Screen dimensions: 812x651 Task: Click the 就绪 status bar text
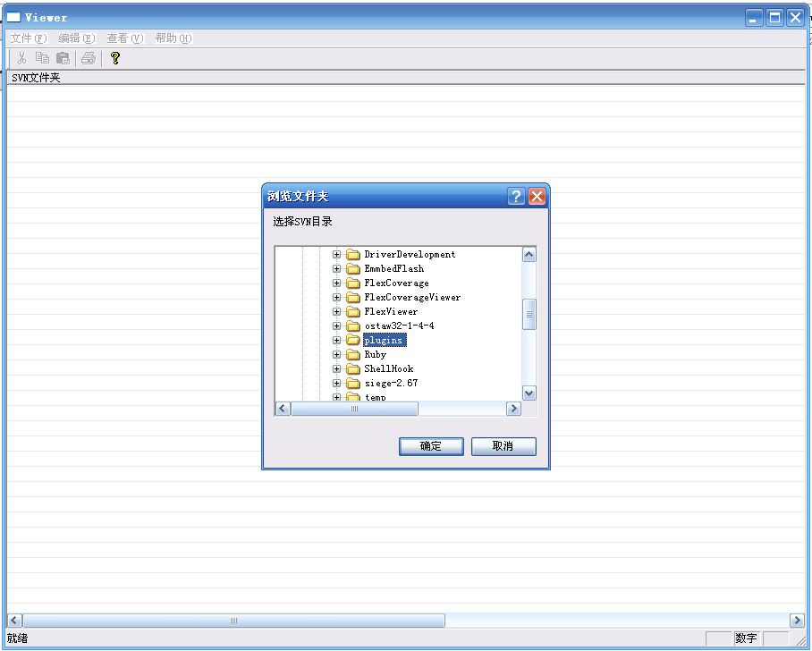click(x=18, y=638)
